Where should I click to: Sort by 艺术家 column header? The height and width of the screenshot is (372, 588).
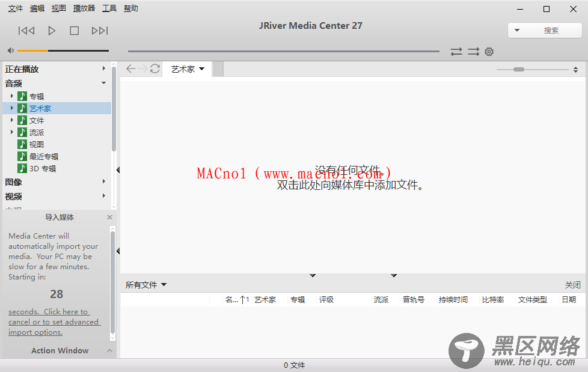click(x=265, y=300)
